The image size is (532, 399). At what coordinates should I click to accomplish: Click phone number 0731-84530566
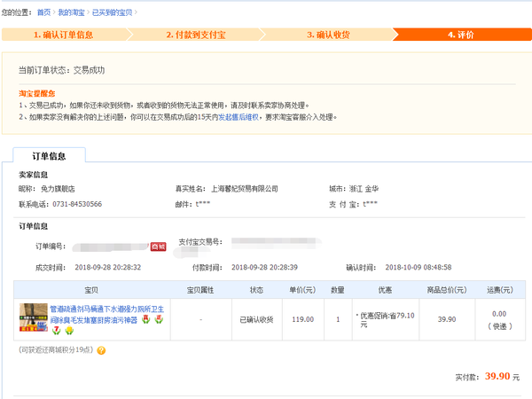point(77,204)
